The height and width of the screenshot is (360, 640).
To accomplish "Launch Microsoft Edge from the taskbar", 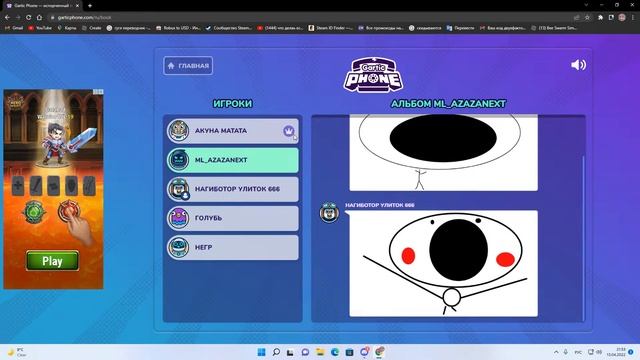I will pos(335,352).
